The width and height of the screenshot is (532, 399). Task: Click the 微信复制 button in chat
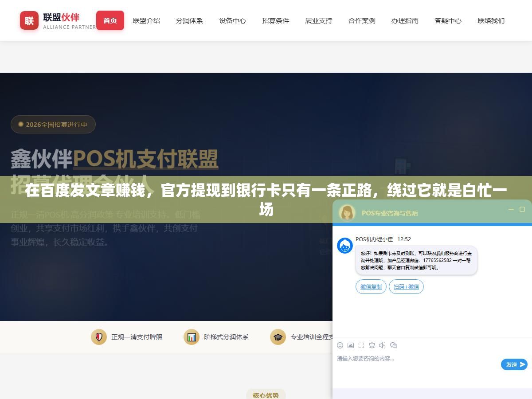[371, 287]
